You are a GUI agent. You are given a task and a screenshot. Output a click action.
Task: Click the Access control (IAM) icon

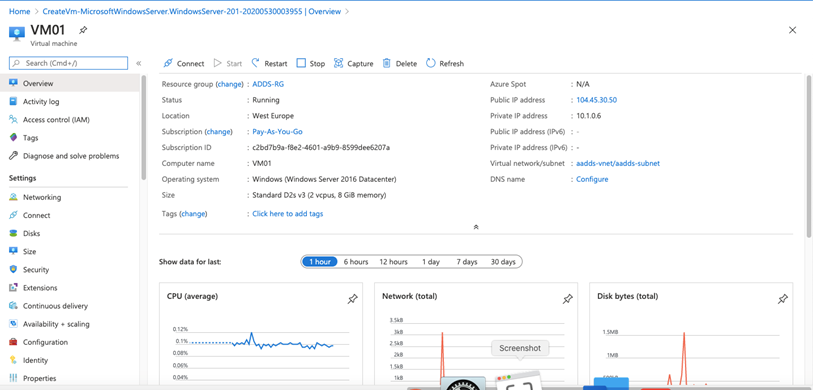[x=13, y=120]
